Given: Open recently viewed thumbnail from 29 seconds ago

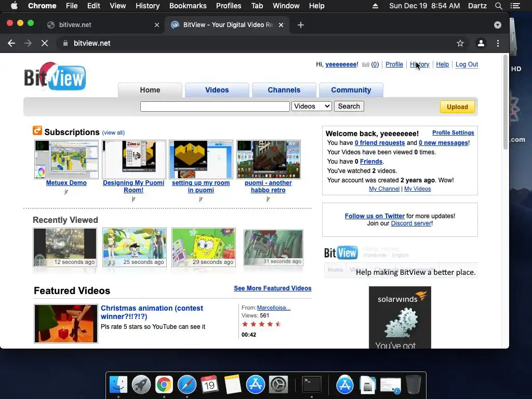Looking at the screenshot, I should (x=204, y=247).
